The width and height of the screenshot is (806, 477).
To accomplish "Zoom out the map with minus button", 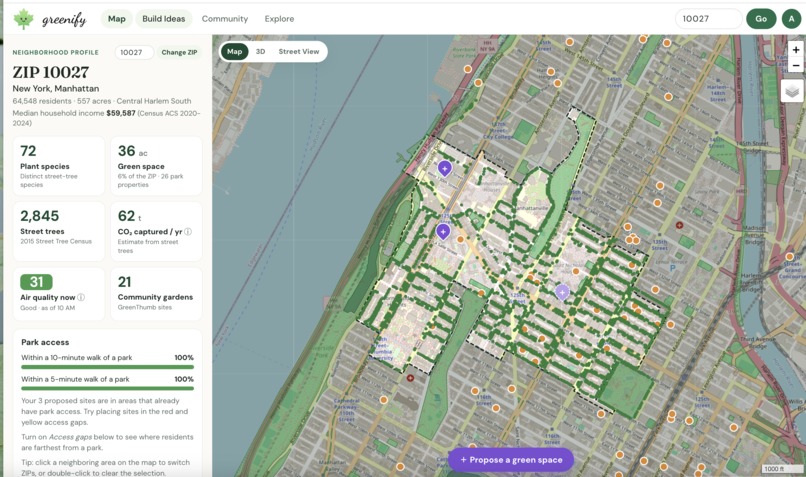I will pyautogui.click(x=796, y=65).
